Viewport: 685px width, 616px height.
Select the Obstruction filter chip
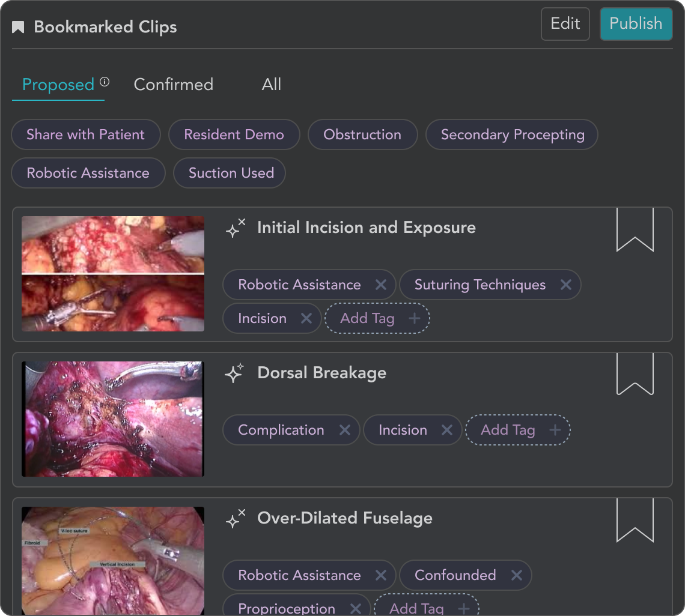point(362,134)
